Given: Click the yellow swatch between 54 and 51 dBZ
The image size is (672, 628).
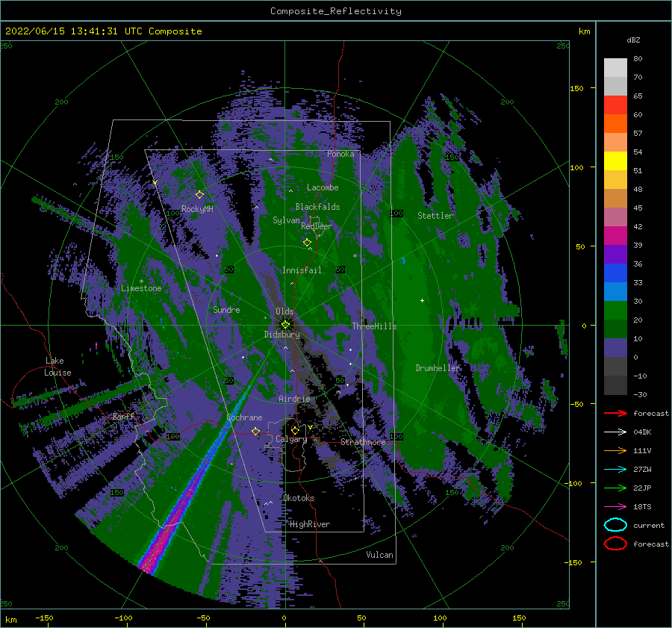Looking at the screenshot, I should point(615,161).
